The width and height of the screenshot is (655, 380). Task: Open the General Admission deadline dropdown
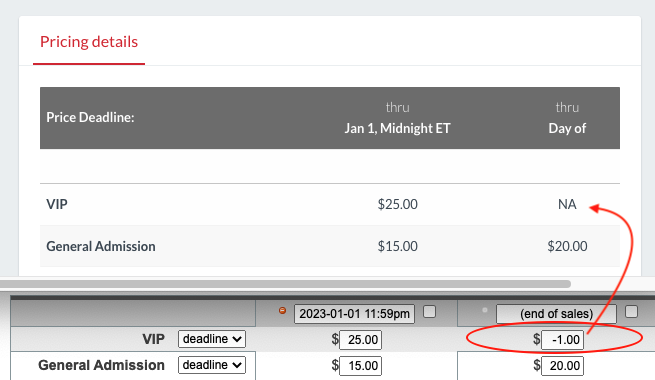[212, 365]
